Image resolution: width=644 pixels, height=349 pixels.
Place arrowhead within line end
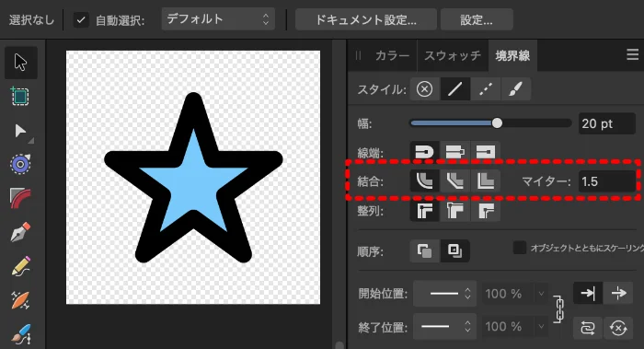[588, 293]
